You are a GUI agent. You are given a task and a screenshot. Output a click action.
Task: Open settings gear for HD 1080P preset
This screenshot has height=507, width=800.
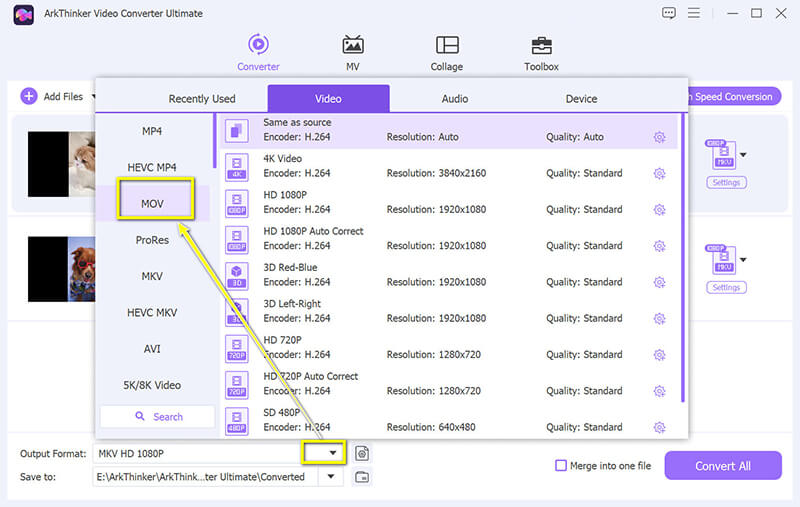(659, 210)
